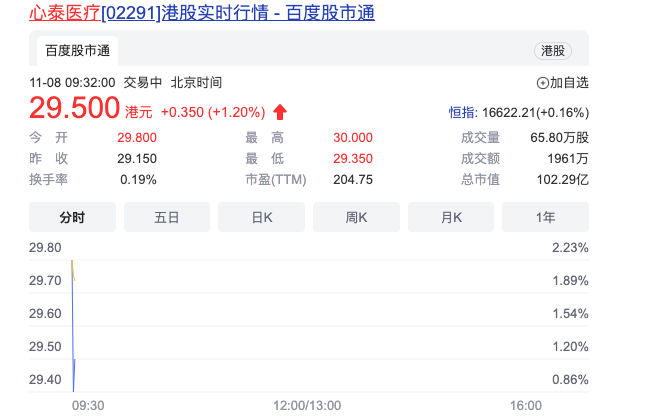
Task: Show the 周K weekly chart
Action: [x=357, y=217]
